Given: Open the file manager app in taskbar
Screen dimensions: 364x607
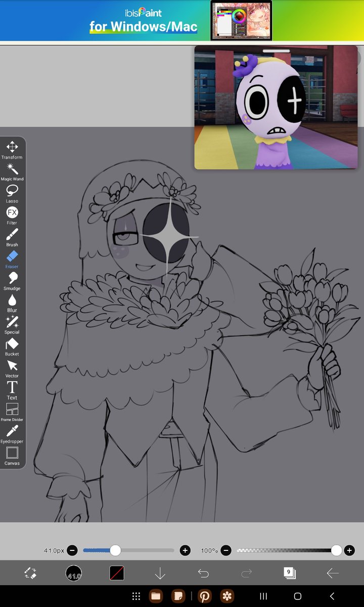Looking at the screenshot, I should (156, 596).
